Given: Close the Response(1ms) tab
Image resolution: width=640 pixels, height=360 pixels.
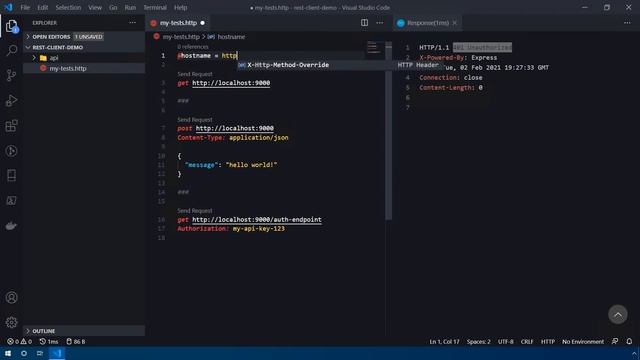Looking at the screenshot, I should pos(455,23).
